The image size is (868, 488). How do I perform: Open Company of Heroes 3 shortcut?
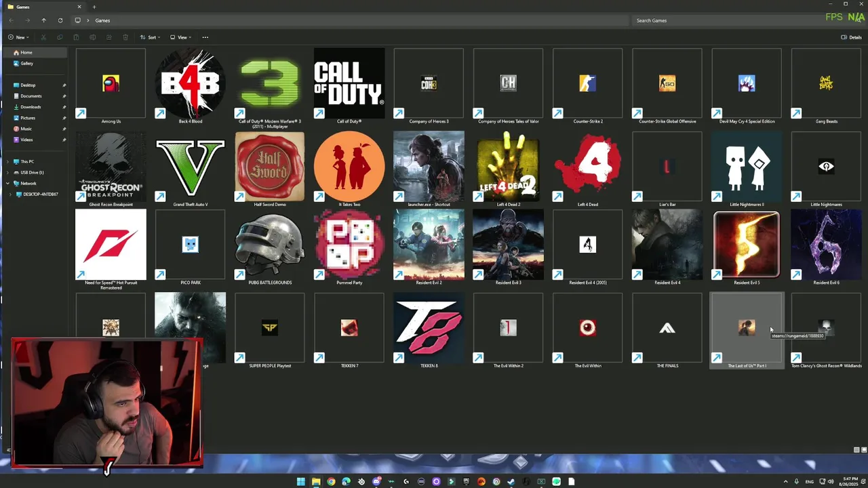click(429, 86)
